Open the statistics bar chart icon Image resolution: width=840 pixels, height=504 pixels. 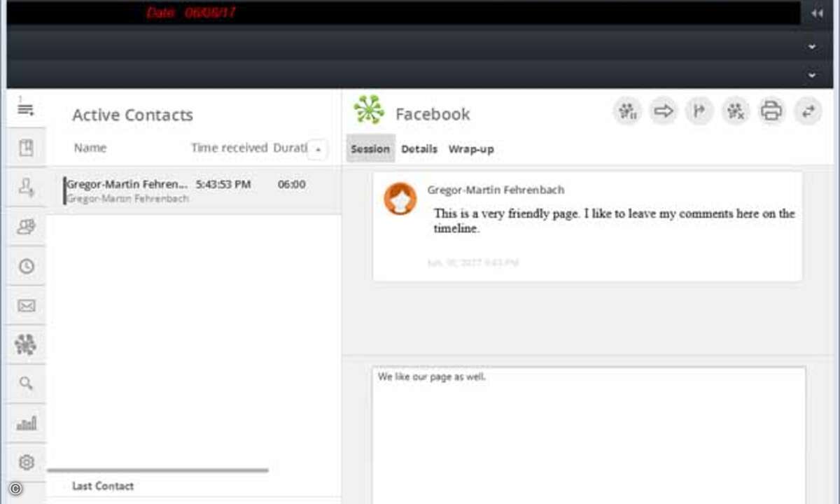click(26, 423)
